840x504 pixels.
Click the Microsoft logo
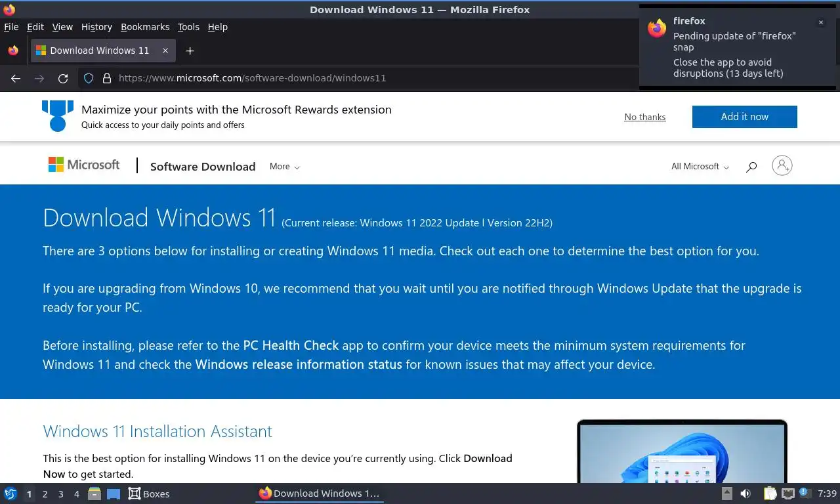pyautogui.click(x=84, y=165)
